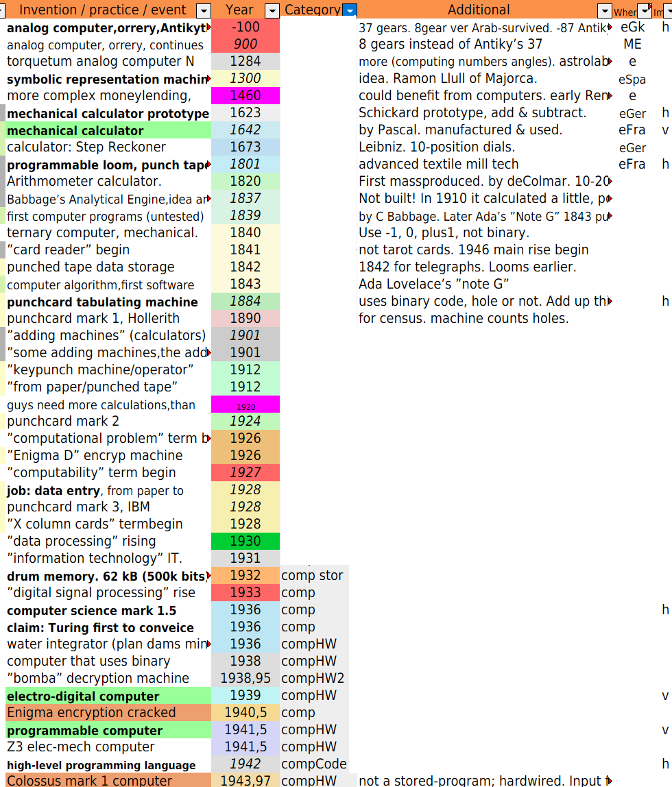672x787 pixels.
Task: Select '"information technology" IT.' cell
Action: (108, 558)
